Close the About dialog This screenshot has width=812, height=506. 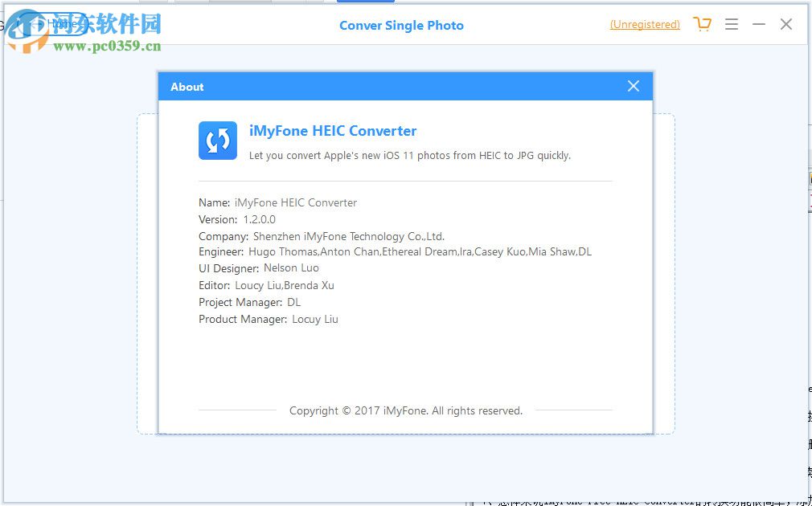(633, 86)
